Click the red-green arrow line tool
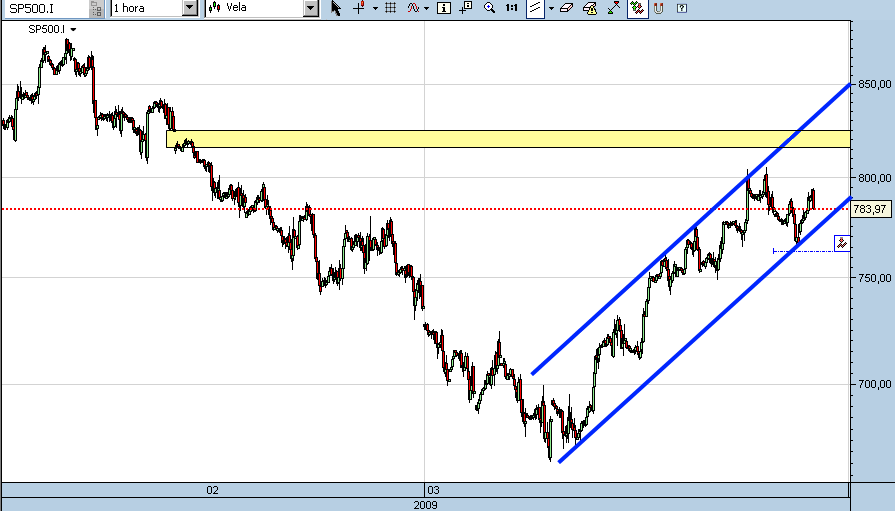The height and width of the screenshot is (511, 895). tap(614, 8)
